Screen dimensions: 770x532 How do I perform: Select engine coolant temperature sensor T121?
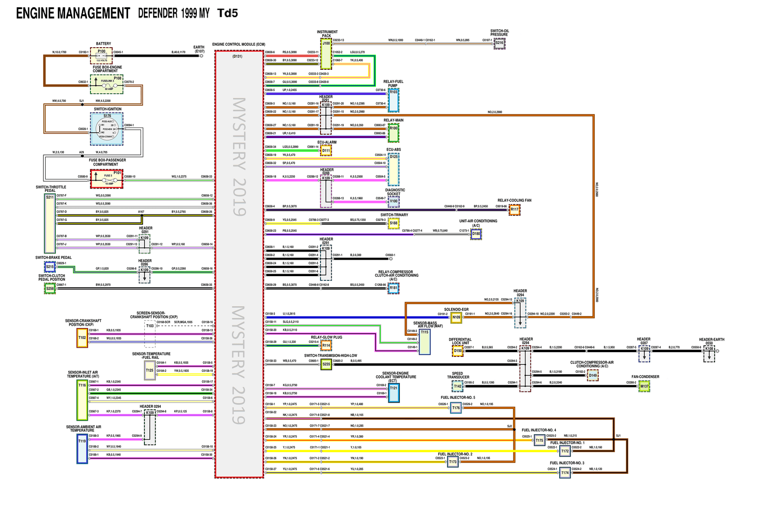click(394, 393)
